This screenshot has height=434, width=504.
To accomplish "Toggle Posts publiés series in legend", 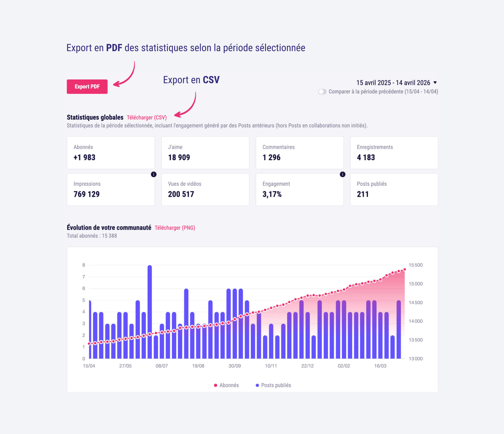I will pos(276,385).
